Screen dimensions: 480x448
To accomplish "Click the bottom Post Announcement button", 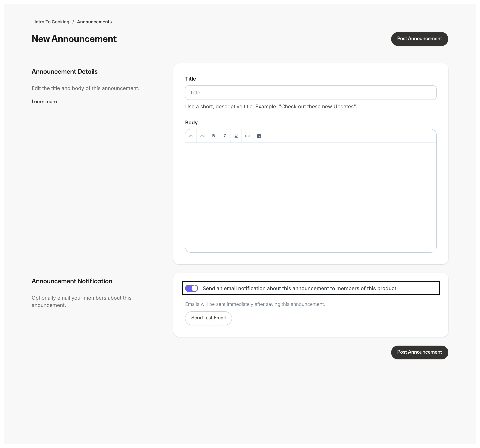I will click(419, 352).
